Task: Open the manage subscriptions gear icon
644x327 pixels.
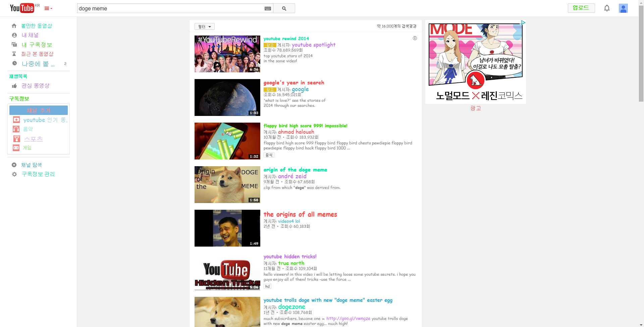Action: point(14,174)
